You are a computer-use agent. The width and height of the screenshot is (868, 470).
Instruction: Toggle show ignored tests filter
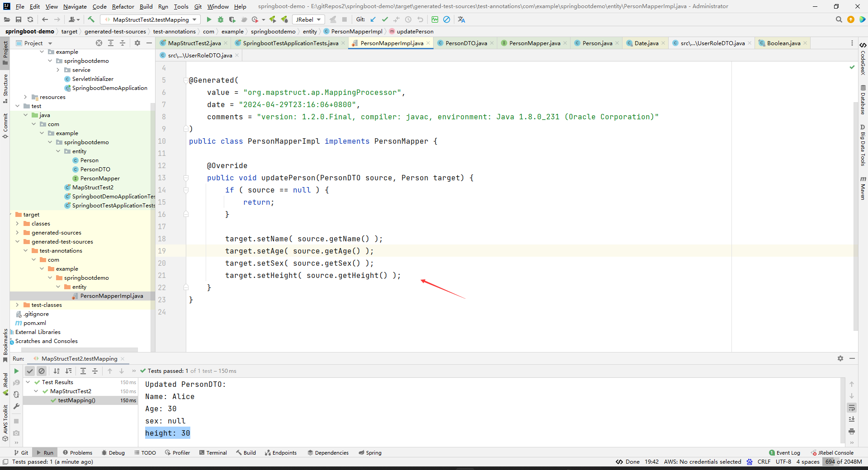pos(42,371)
